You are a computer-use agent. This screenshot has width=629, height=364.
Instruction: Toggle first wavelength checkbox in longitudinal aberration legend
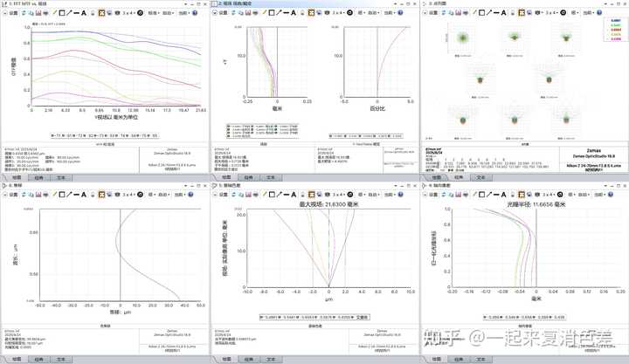pos(486,317)
